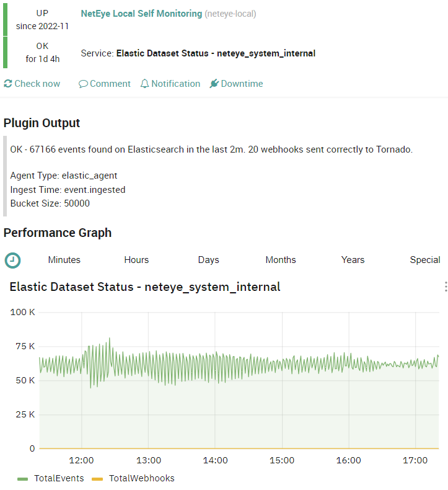
Task: Open the Special time range tab
Action: pos(425,260)
